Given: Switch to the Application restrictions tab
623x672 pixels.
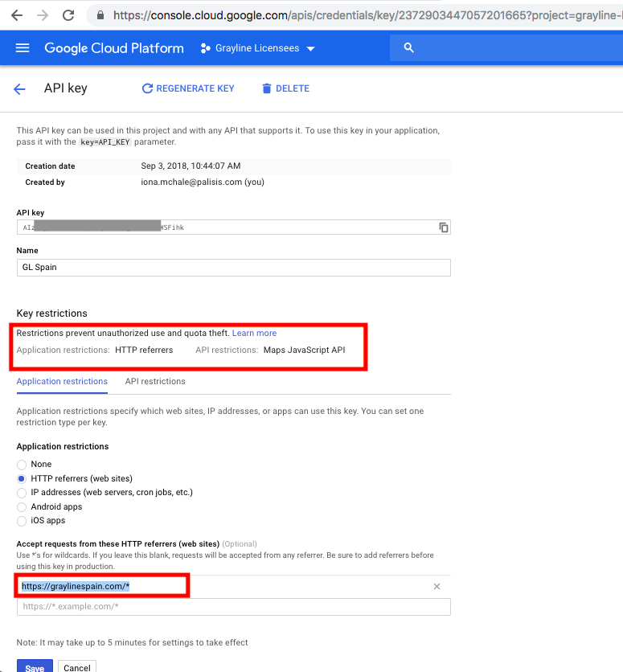Looking at the screenshot, I should tap(62, 381).
